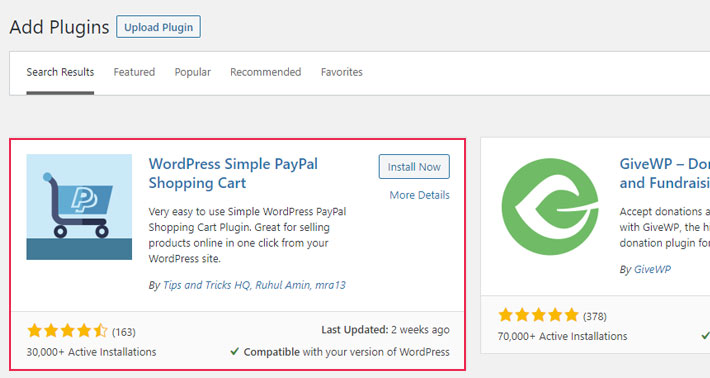Open the Favorites tab
The image size is (710, 378).
pos(342,72)
